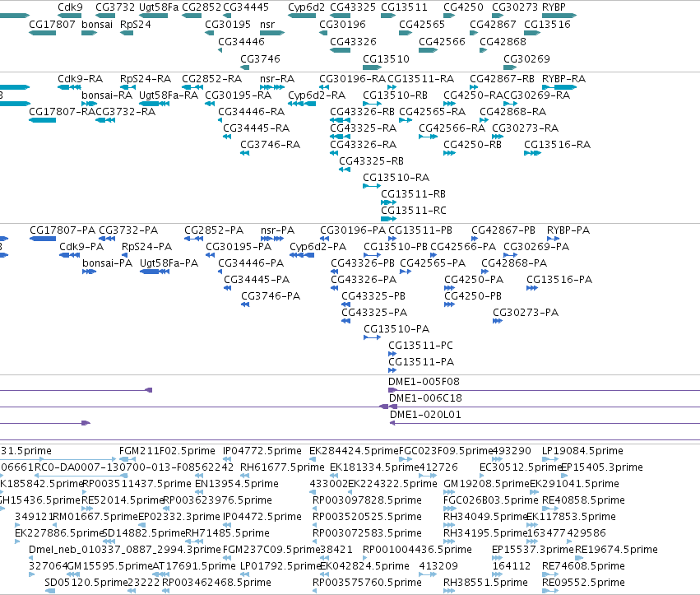The height and width of the screenshot is (595, 700).
Task: Select the RE74608.5prime EST label
Action: (x=583, y=566)
